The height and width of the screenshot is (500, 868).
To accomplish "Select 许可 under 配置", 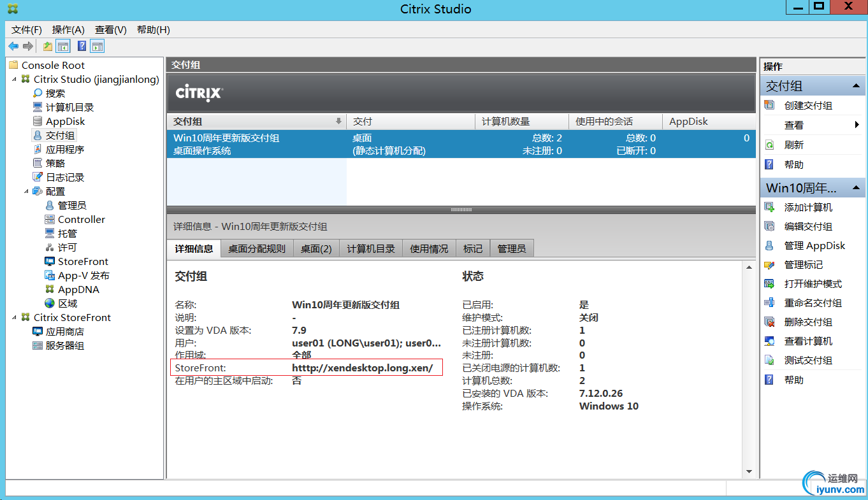I will (x=67, y=248).
